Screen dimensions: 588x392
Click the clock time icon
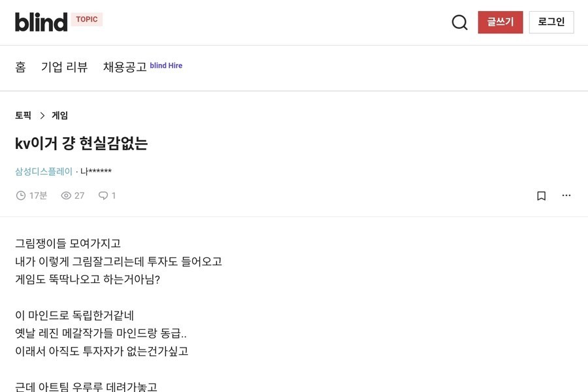pyautogui.click(x=21, y=195)
